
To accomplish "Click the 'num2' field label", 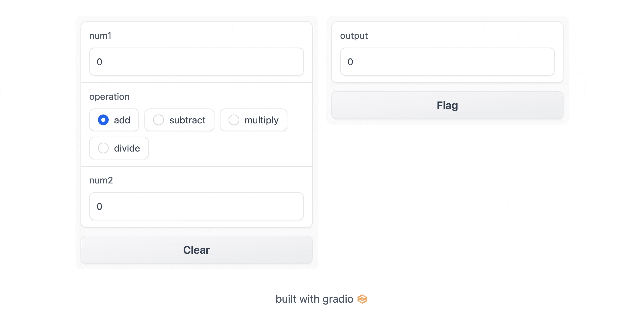I will (x=101, y=180).
